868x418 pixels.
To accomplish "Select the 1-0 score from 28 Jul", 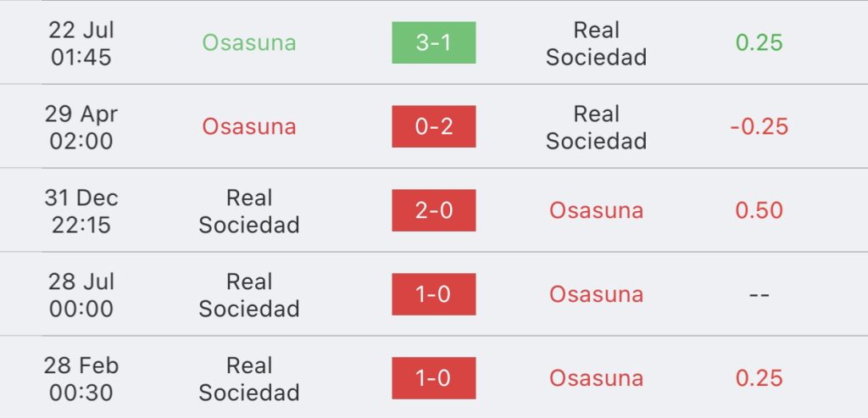I will (433, 294).
